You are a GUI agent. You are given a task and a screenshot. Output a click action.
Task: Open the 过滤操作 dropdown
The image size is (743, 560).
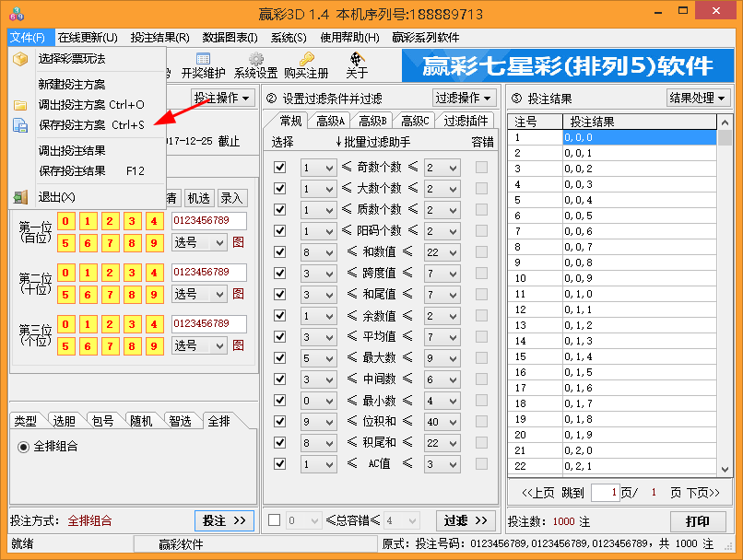[465, 98]
